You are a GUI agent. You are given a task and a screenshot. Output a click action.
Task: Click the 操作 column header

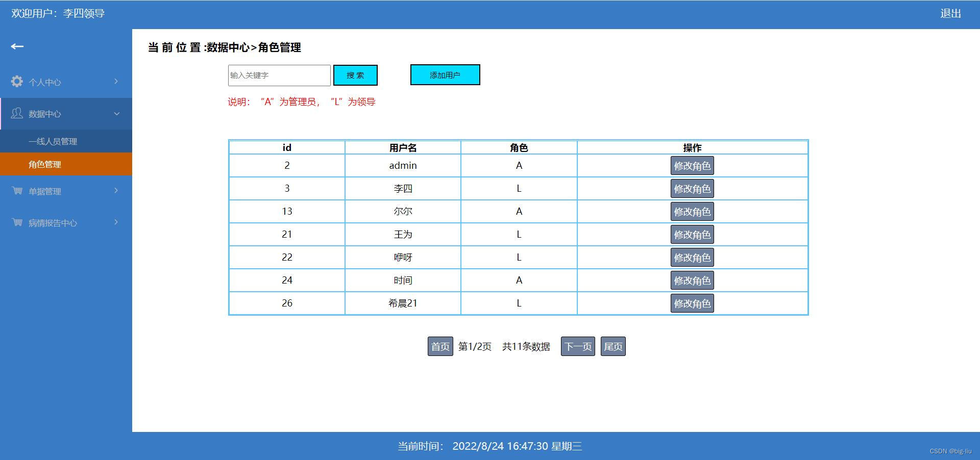coord(692,147)
